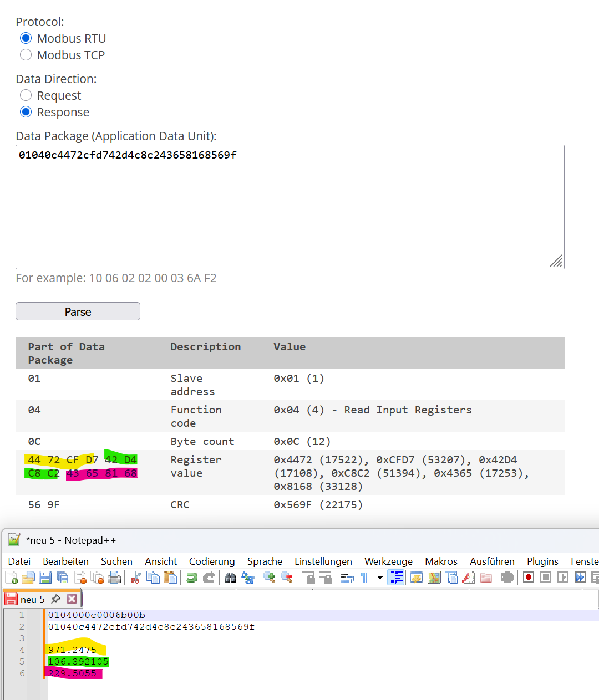Select the Modbus TCP protocol option

[26, 55]
